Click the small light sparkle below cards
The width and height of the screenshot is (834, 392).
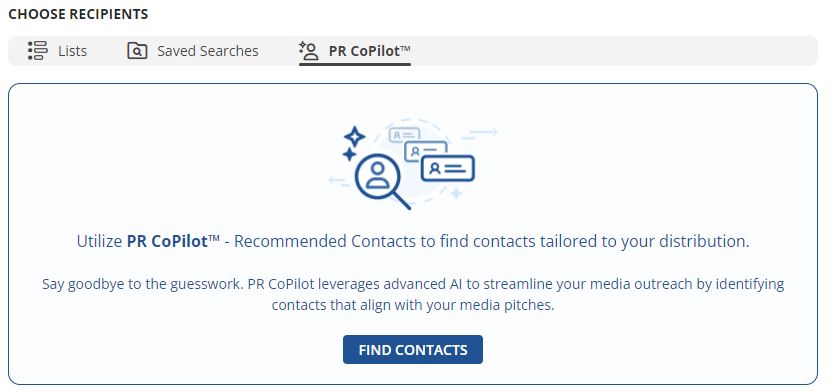pos(456,194)
